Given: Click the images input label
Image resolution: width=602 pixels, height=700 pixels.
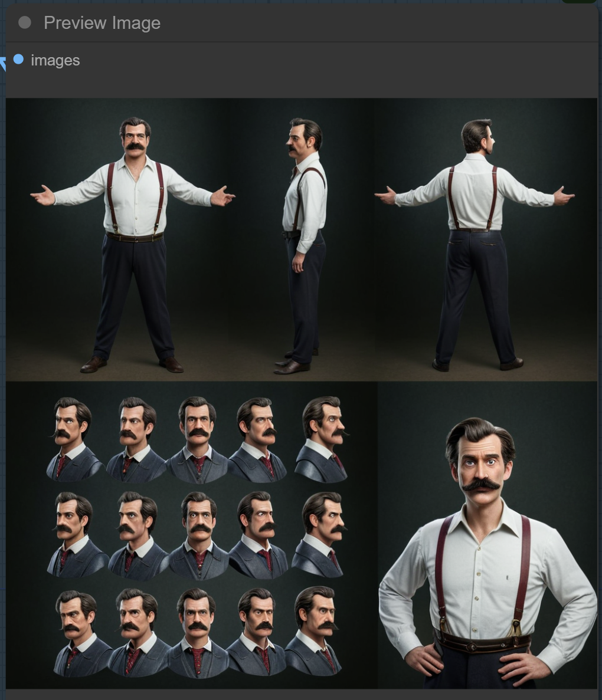Looking at the screenshot, I should [x=55, y=60].
